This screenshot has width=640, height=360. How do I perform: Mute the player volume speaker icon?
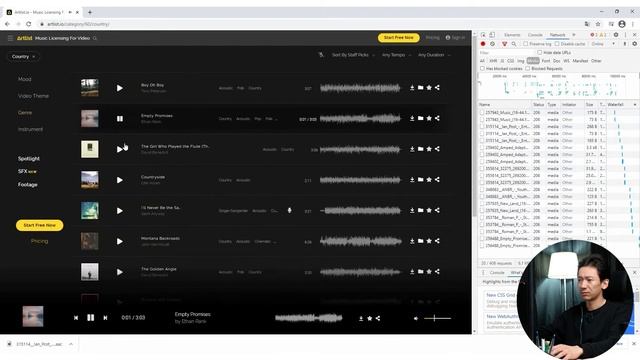point(416,318)
